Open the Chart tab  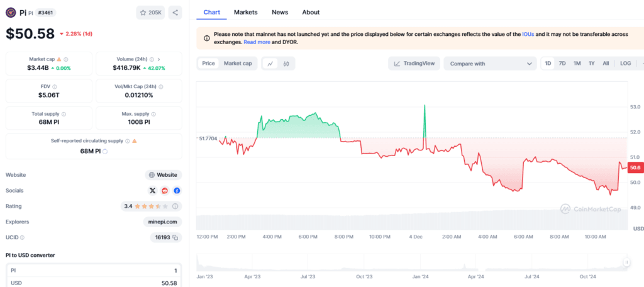(212, 13)
